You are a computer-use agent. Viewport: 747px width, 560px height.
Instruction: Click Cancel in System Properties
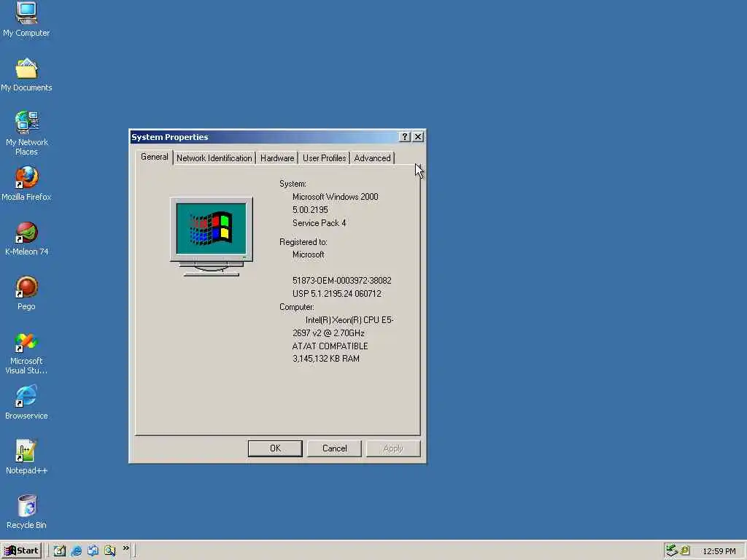pos(334,448)
